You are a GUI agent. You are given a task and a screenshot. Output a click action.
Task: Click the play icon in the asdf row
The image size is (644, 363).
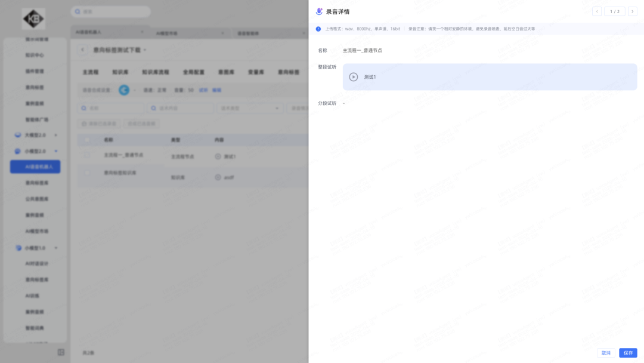coord(218,177)
